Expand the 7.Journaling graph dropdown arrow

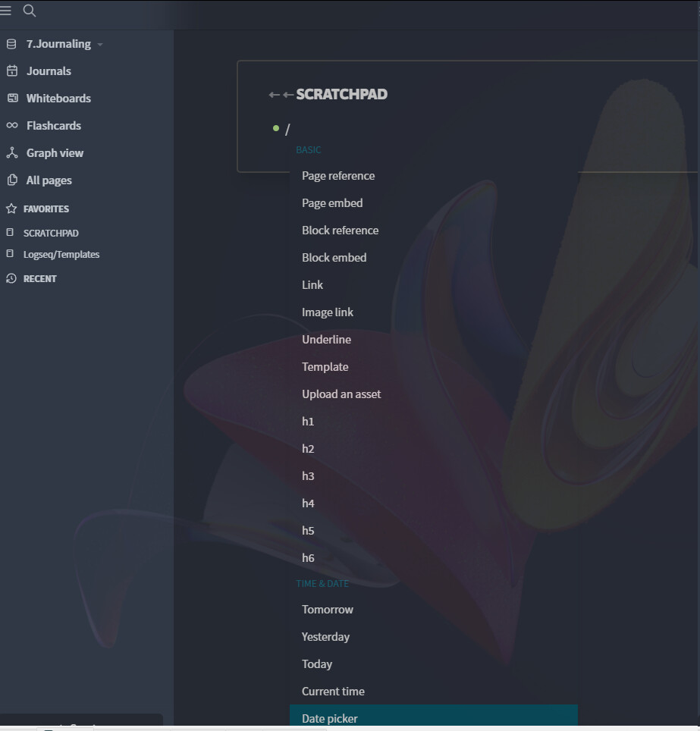click(x=100, y=45)
